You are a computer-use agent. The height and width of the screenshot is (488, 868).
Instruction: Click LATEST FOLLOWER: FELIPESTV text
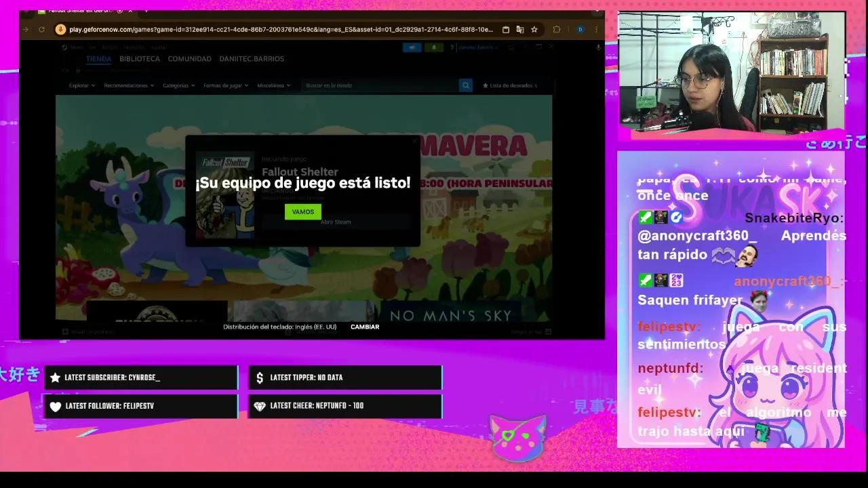pos(110,406)
